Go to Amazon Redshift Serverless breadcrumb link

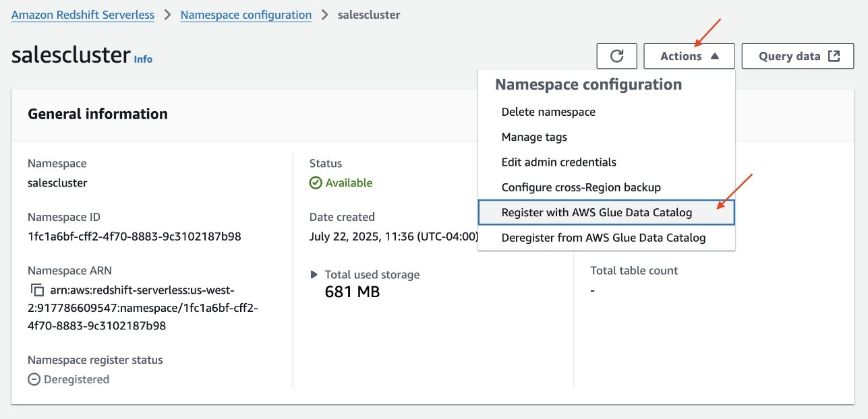tap(83, 15)
